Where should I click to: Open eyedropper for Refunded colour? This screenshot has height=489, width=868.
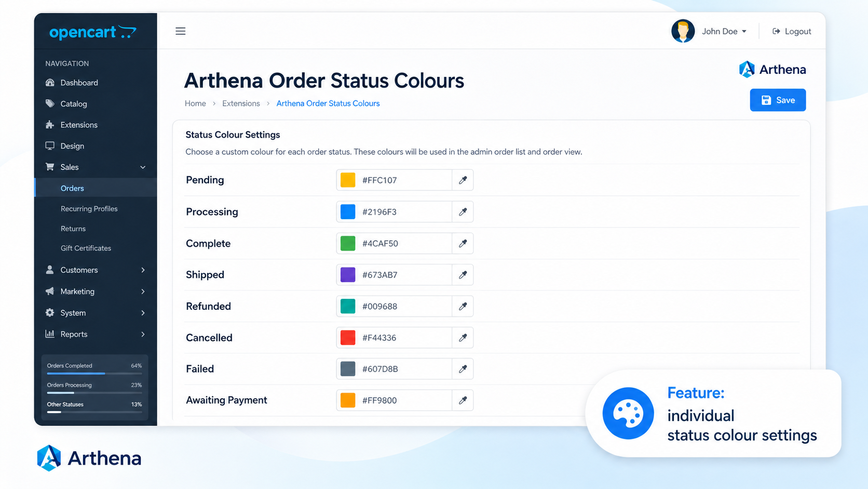(463, 306)
